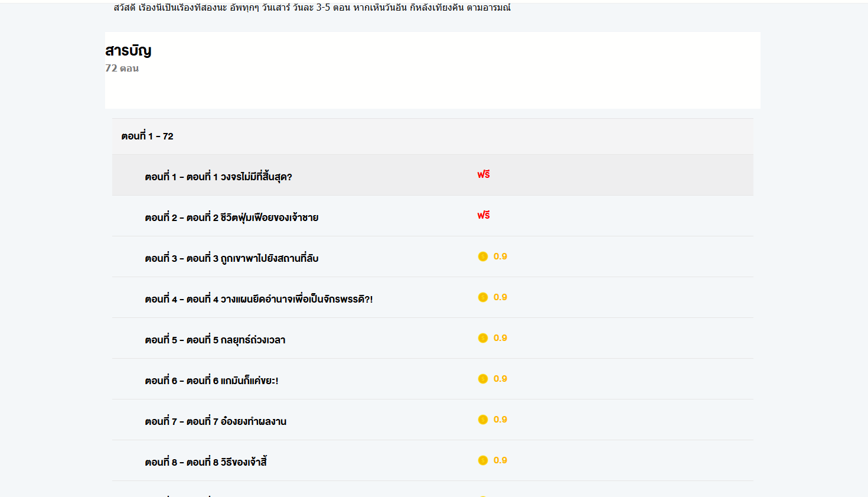
Task: Click the coin icon for chapter 5
Action: coord(483,338)
